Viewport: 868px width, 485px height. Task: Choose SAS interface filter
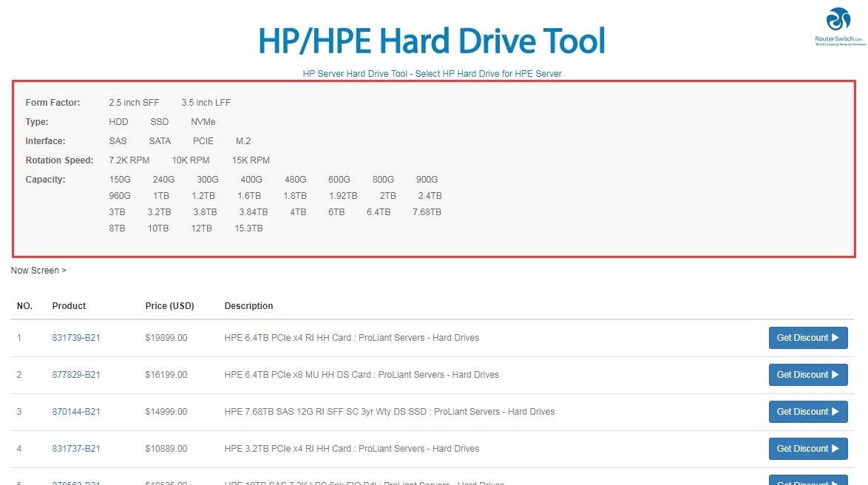118,141
